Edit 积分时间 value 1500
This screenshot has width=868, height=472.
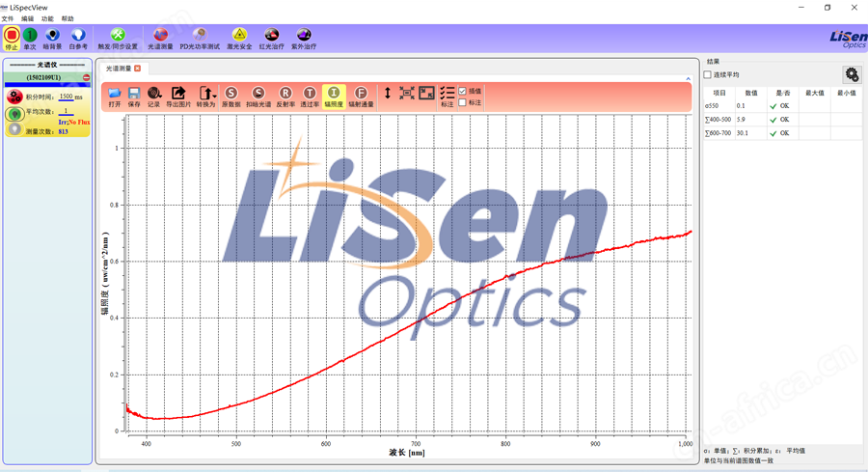point(66,97)
